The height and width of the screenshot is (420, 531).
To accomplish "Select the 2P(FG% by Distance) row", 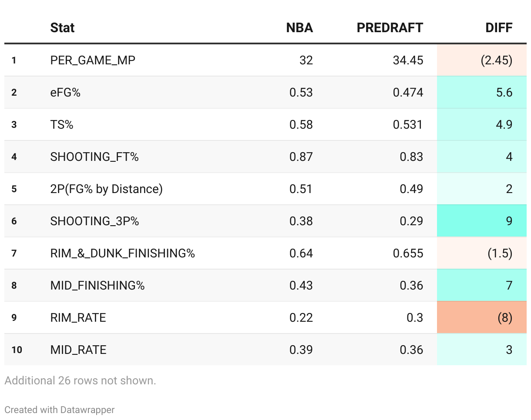I will point(106,189).
